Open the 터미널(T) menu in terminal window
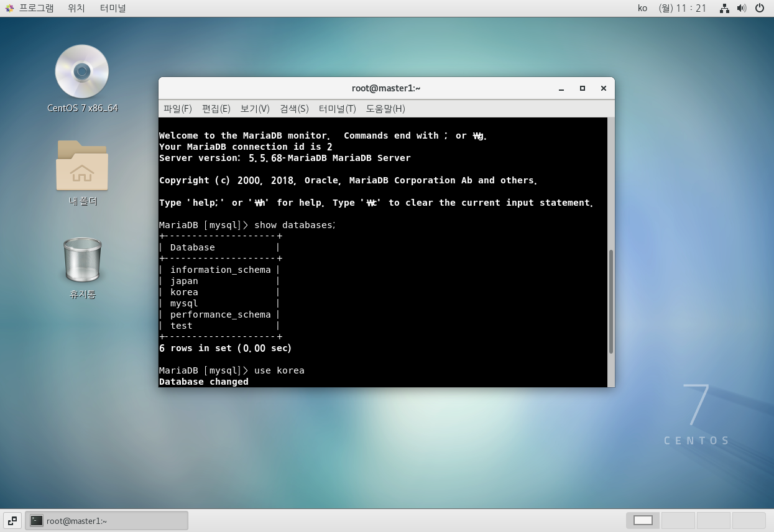Image resolution: width=774 pixels, height=532 pixels. tap(337, 109)
